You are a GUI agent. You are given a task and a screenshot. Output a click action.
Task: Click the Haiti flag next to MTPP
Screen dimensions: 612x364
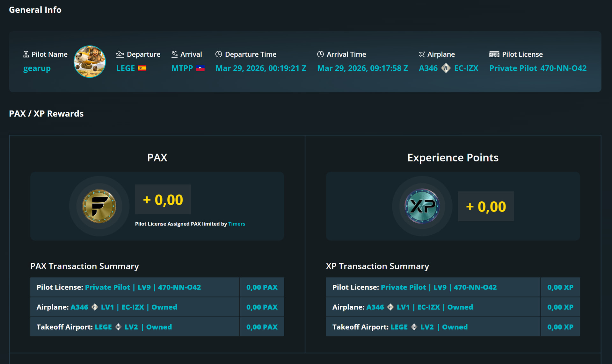click(200, 68)
